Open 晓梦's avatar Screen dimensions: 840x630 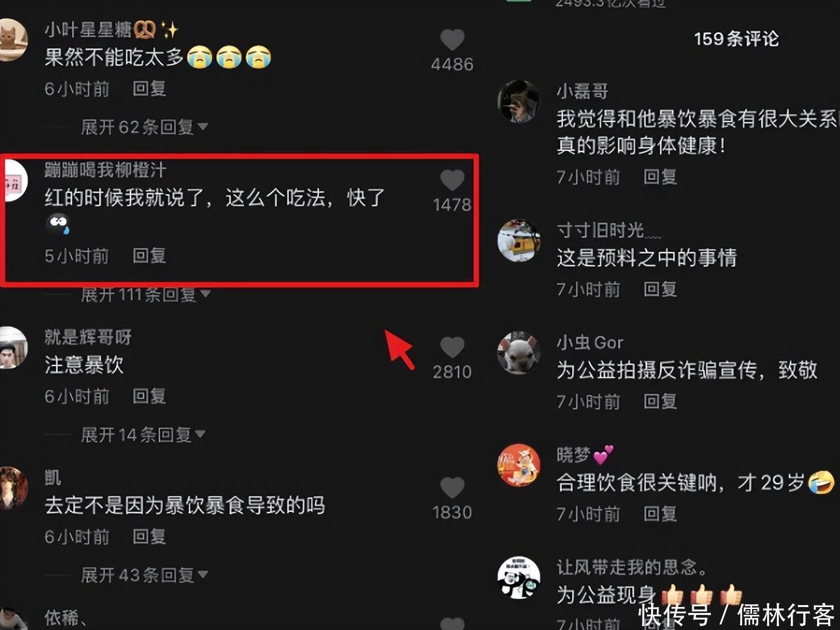[518, 465]
